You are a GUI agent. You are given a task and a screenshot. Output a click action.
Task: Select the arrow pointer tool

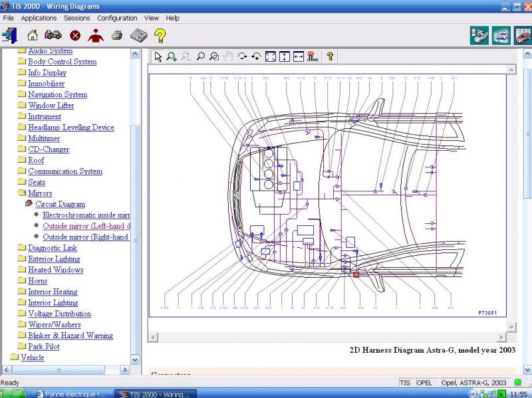pos(158,56)
